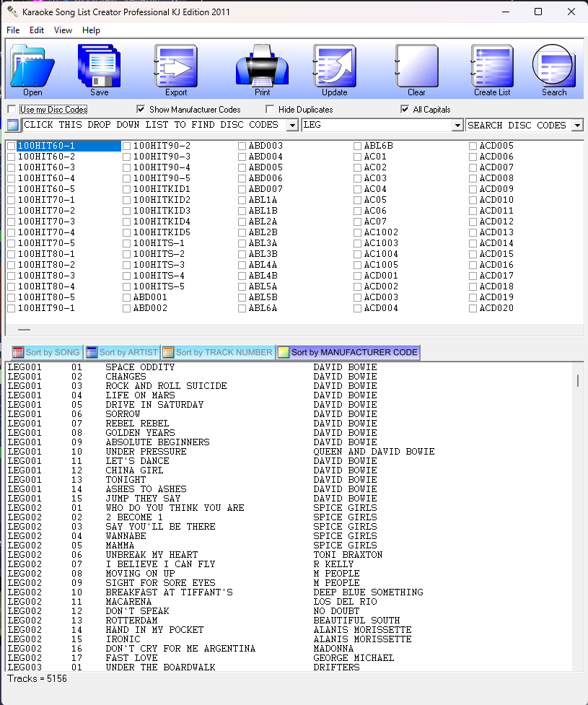
Task: Click the Clear blank page icon
Action: tap(416, 66)
